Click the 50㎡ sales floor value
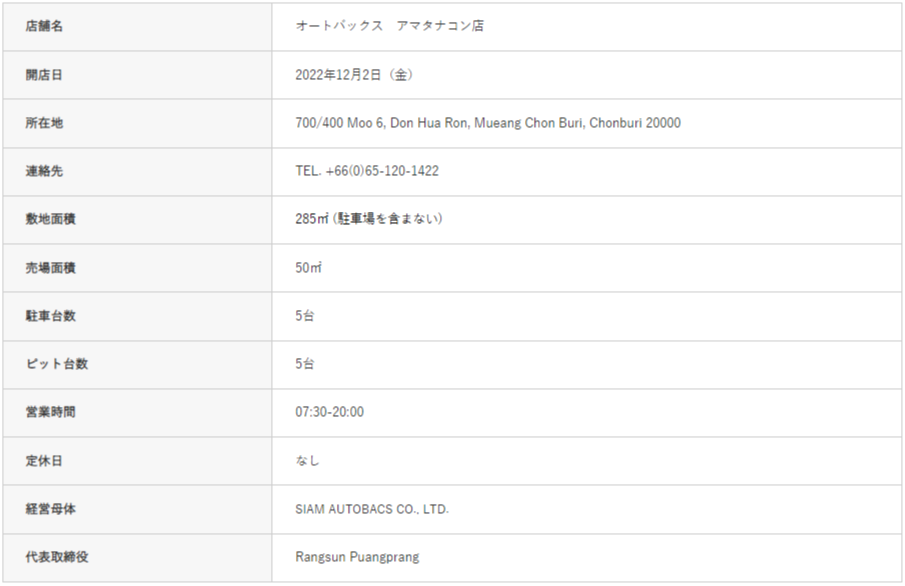 pyautogui.click(x=308, y=268)
